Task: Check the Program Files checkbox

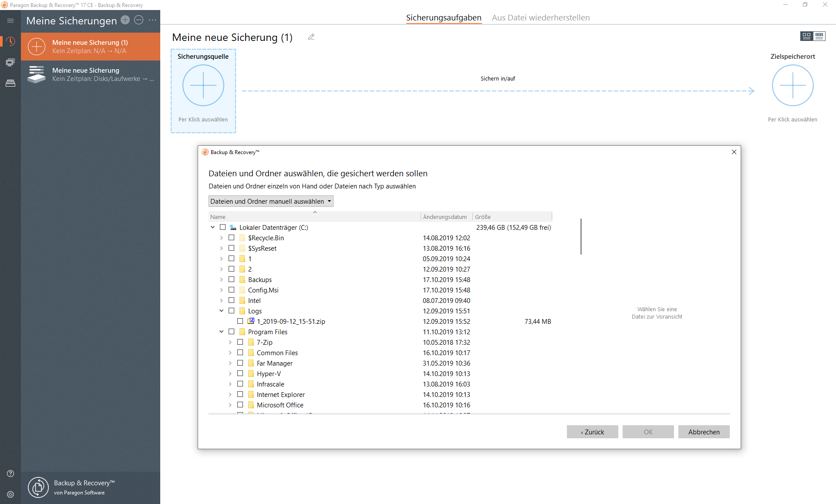Action: (232, 332)
